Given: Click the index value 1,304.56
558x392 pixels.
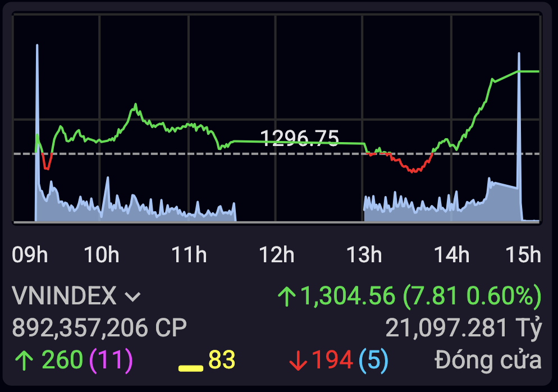Looking at the screenshot, I should coord(348,296).
